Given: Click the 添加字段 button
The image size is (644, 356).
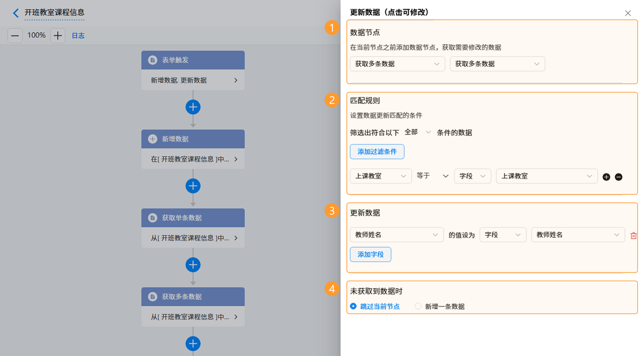Looking at the screenshot, I should 370,255.
